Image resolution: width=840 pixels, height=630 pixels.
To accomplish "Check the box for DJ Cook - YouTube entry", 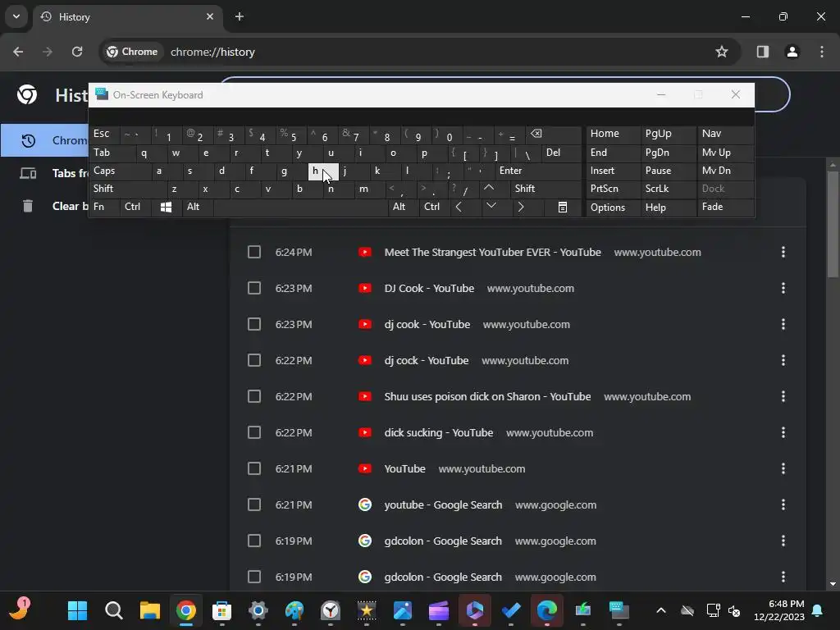I will 254,288.
